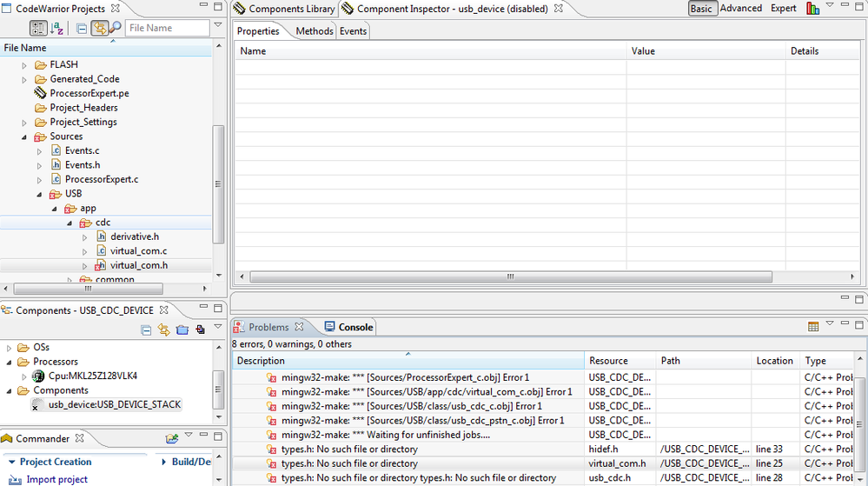Open the Problems view menu arrow
Screen dimensions: 868x486
pyautogui.click(x=830, y=323)
